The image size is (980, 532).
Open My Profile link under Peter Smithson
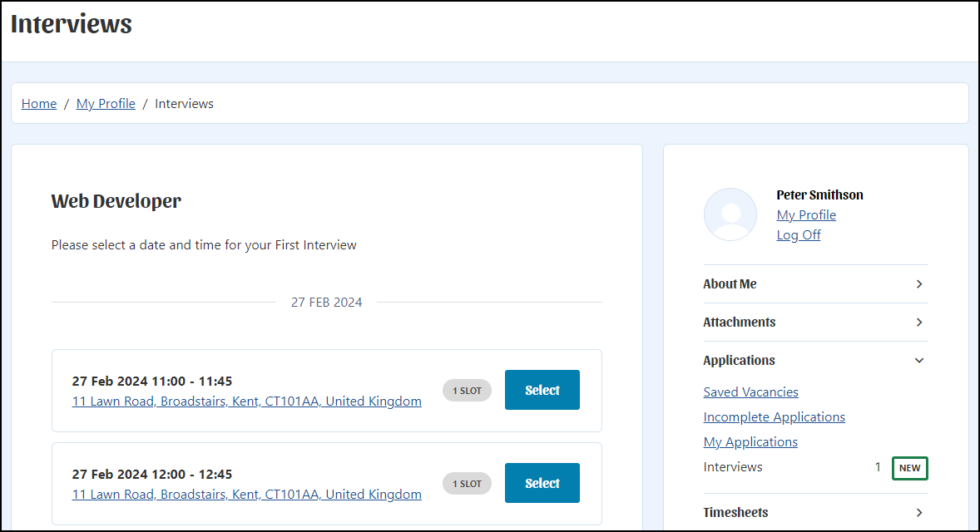coord(806,214)
